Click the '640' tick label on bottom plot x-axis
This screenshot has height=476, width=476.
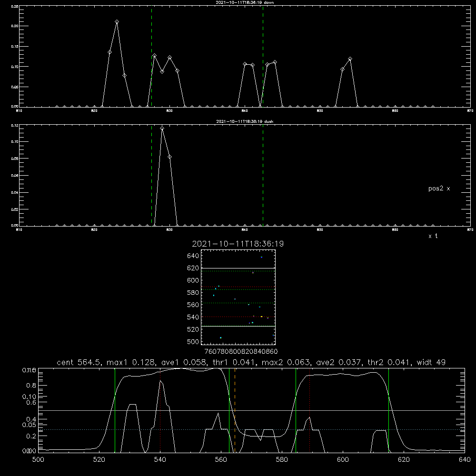(x=465, y=460)
